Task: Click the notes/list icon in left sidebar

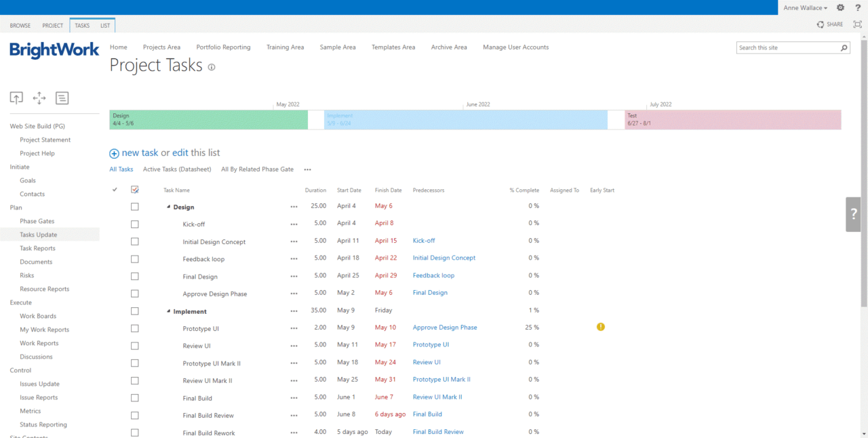Action: tap(62, 98)
